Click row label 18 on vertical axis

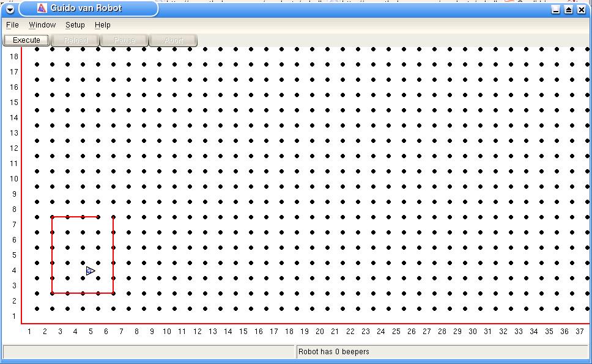[x=14, y=57]
